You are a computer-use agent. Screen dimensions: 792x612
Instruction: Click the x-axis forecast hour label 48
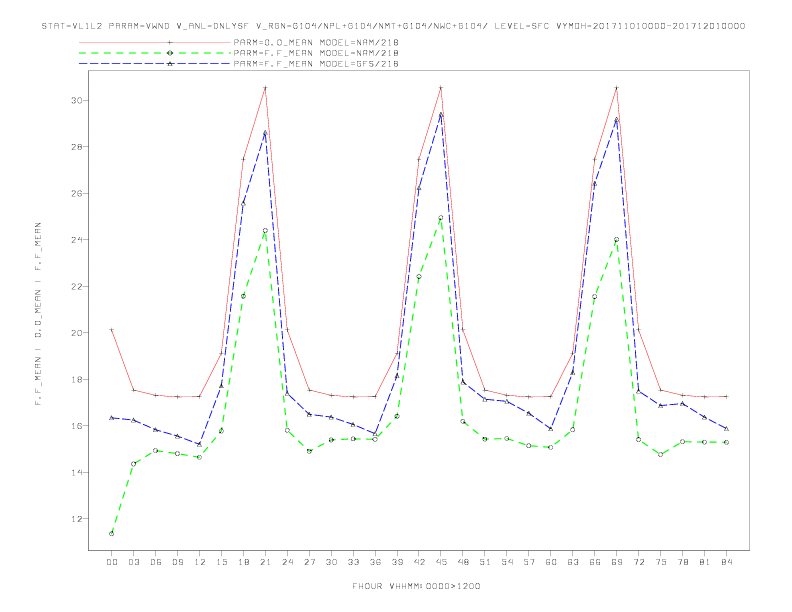(x=463, y=562)
